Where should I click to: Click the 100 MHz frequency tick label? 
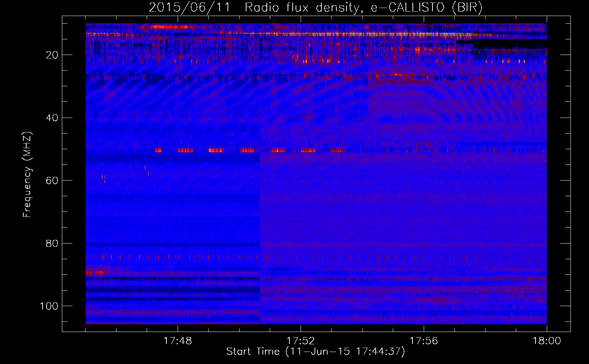pyautogui.click(x=49, y=306)
